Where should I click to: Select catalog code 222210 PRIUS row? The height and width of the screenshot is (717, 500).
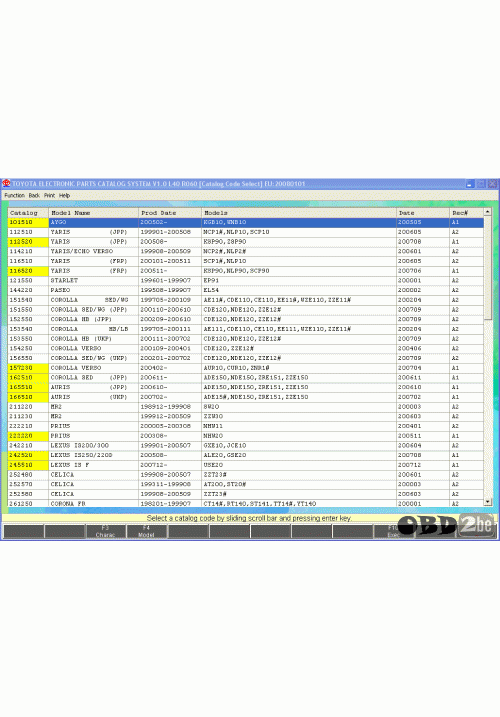click(246, 426)
